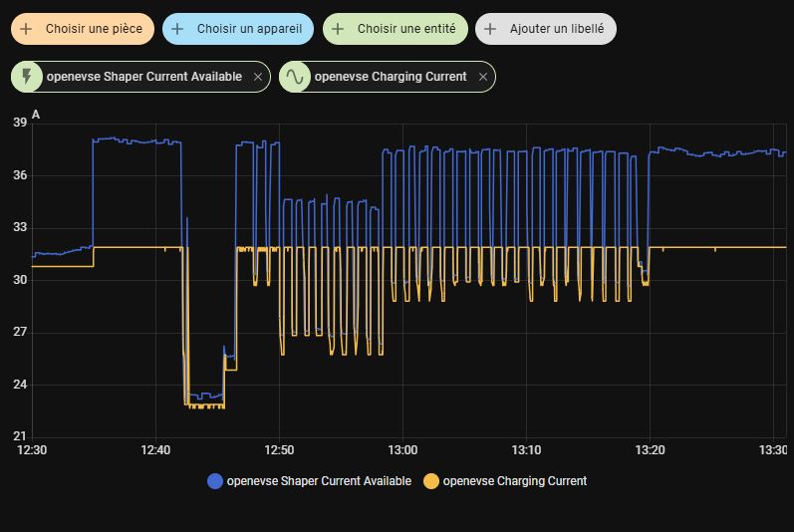The height and width of the screenshot is (532, 794).
Task: Click the plus icon on Choisir un appareil
Action: point(177,30)
